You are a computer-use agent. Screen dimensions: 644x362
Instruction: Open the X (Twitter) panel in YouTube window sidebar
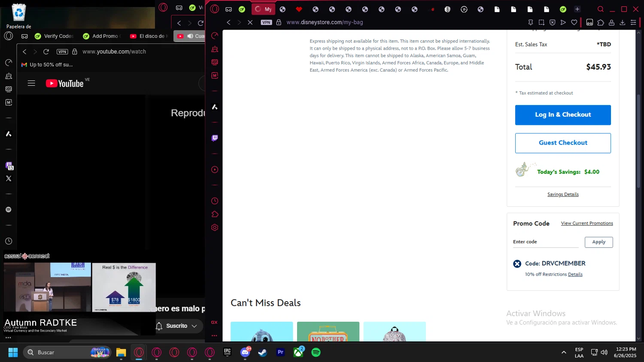click(9, 178)
